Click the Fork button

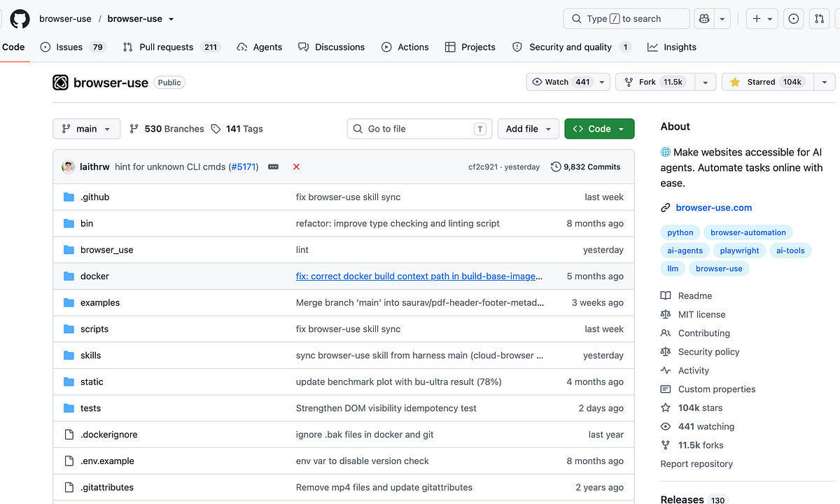655,82
